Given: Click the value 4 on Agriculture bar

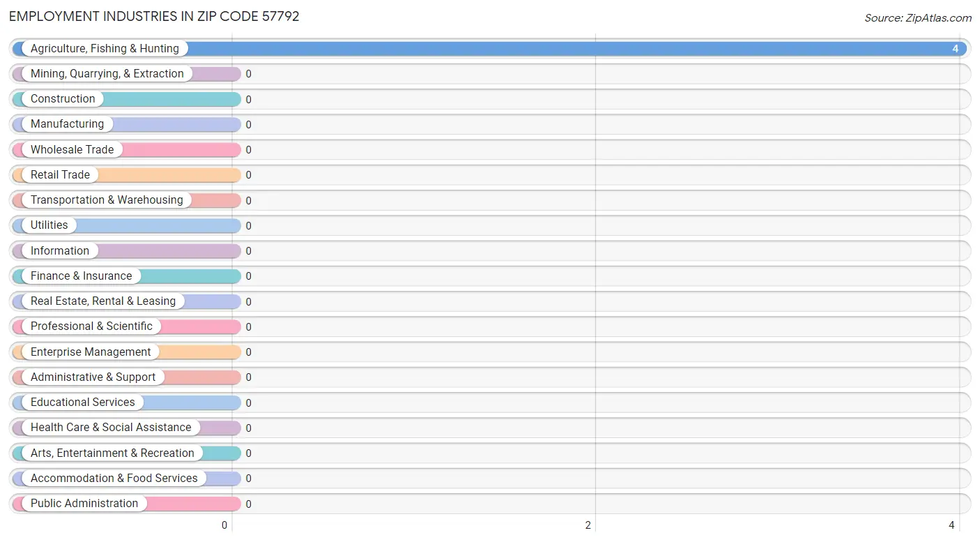Looking at the screenshot, I should pyautogui.click(x=956, y=49).
